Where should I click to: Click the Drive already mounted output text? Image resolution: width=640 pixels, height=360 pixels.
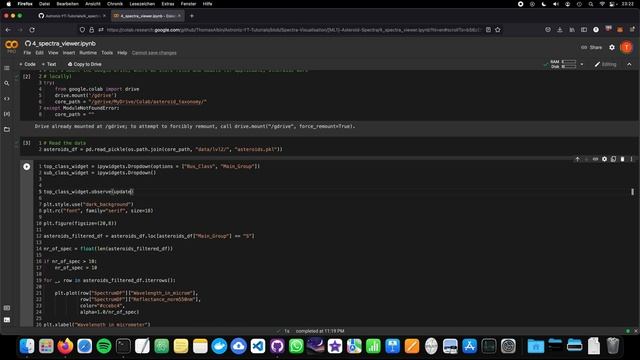coord(195,127)
